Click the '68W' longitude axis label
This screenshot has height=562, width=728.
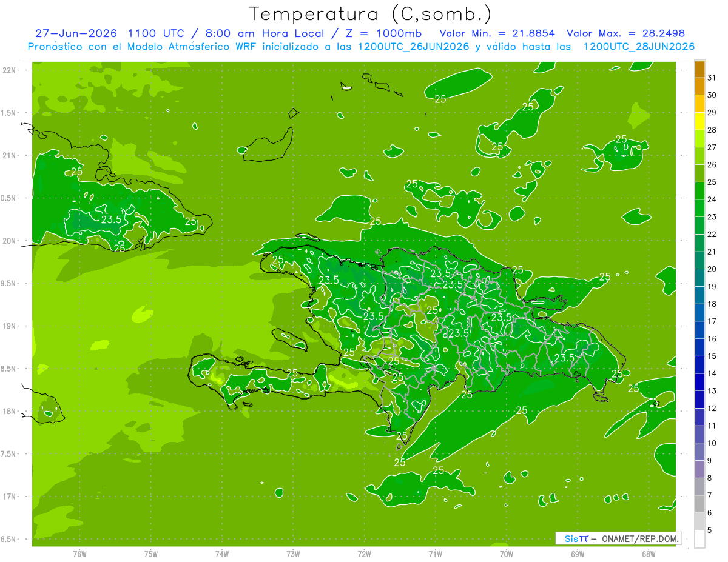649,554
